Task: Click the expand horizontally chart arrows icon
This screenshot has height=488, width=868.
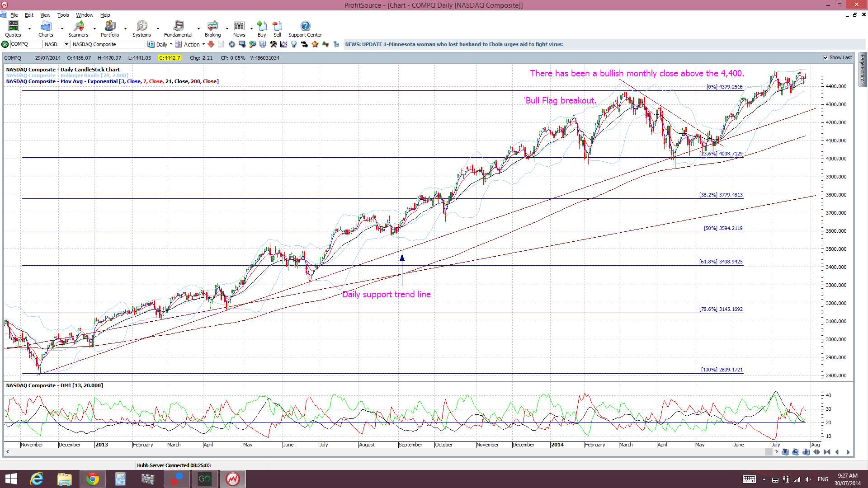Action: [x=816, y=452]
